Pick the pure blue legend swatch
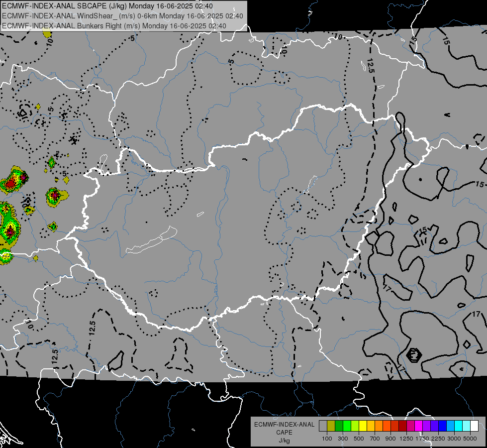487x448 pixels. point(443,426)
